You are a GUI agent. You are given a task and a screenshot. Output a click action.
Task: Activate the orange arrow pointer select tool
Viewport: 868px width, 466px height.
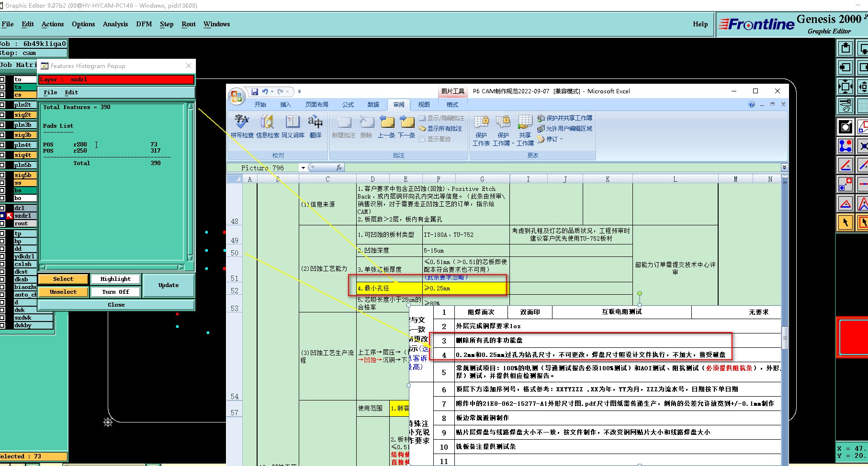845,222
